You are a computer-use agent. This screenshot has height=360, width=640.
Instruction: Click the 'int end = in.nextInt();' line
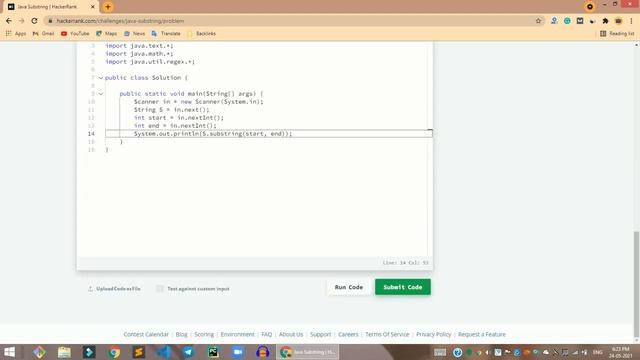(x=175, y=125)
